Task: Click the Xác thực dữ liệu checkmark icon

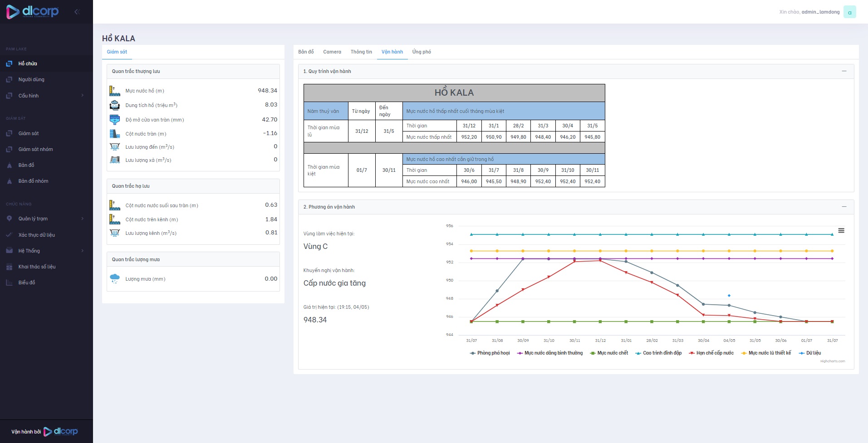Action: (x=9, y=235)
